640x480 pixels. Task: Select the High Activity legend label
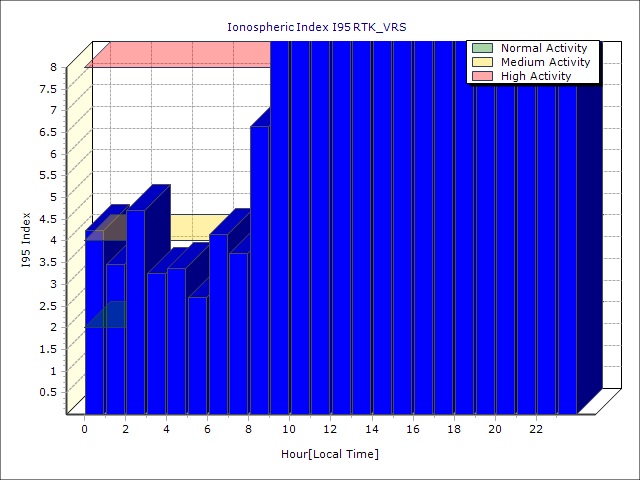(x=536, y=76)
